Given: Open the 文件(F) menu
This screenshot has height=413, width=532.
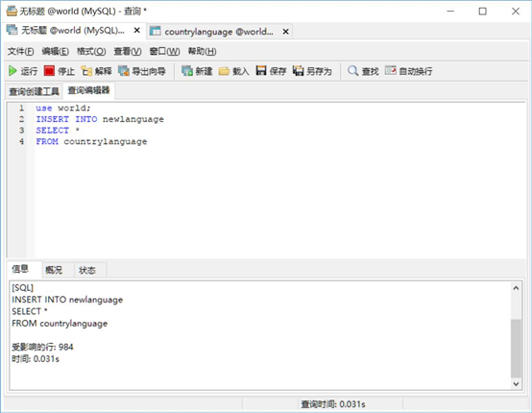Looking at the screenshot, I should [x=21, y=52].
